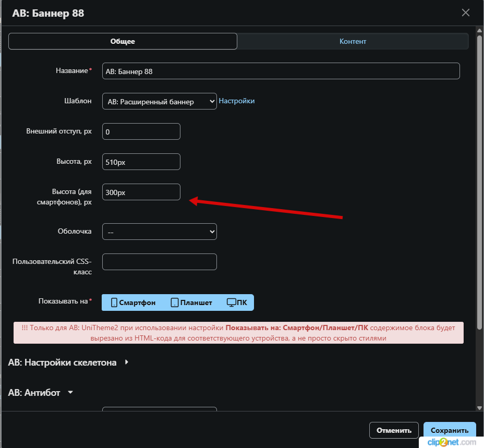This screenshot has height=448, width=484.
Task: Click the Сохранить button
Action: (x=449, y=430)
